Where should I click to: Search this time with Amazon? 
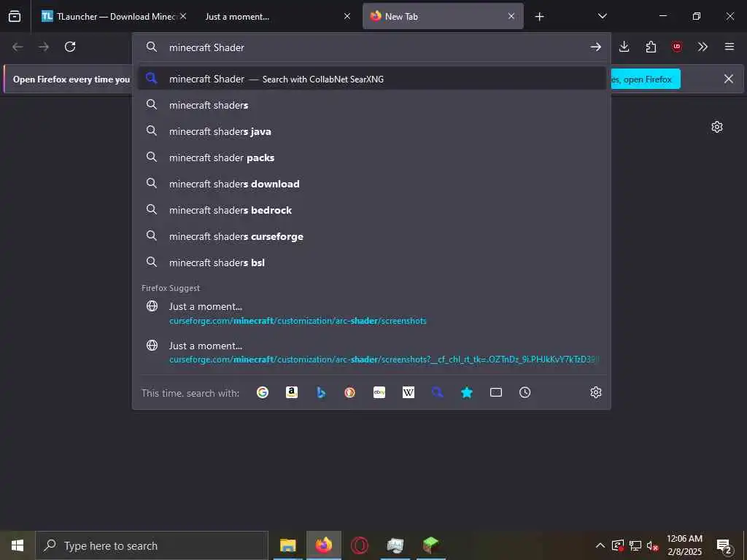tap(292, 392)
